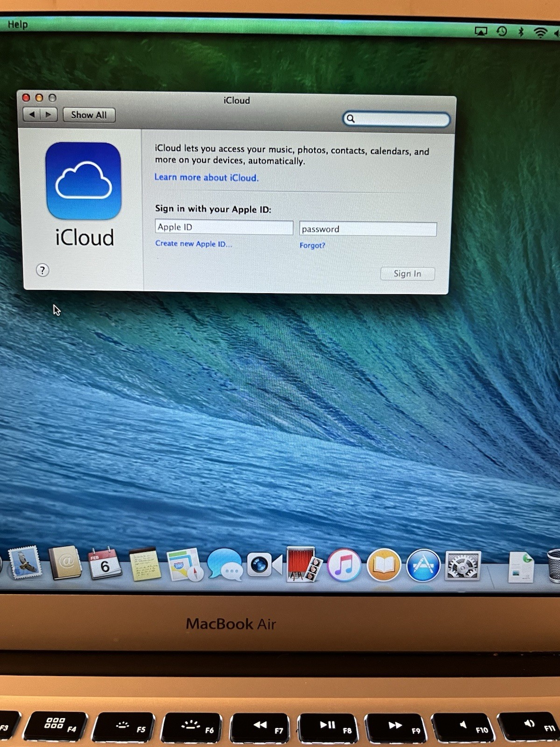Open Calendar app showing Feb 6
The height and width of the screenshot is (747, 560).
[x=105, y=564]
